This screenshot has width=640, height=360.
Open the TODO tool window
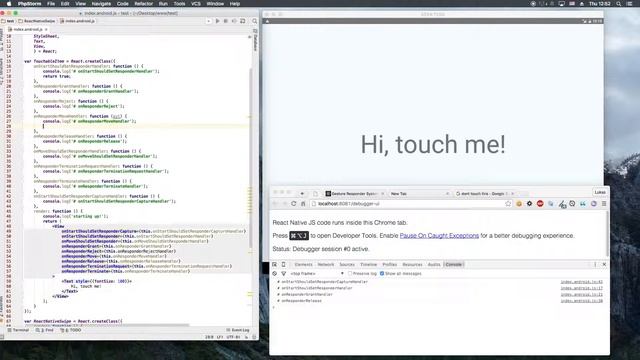(x=71, y=330)
